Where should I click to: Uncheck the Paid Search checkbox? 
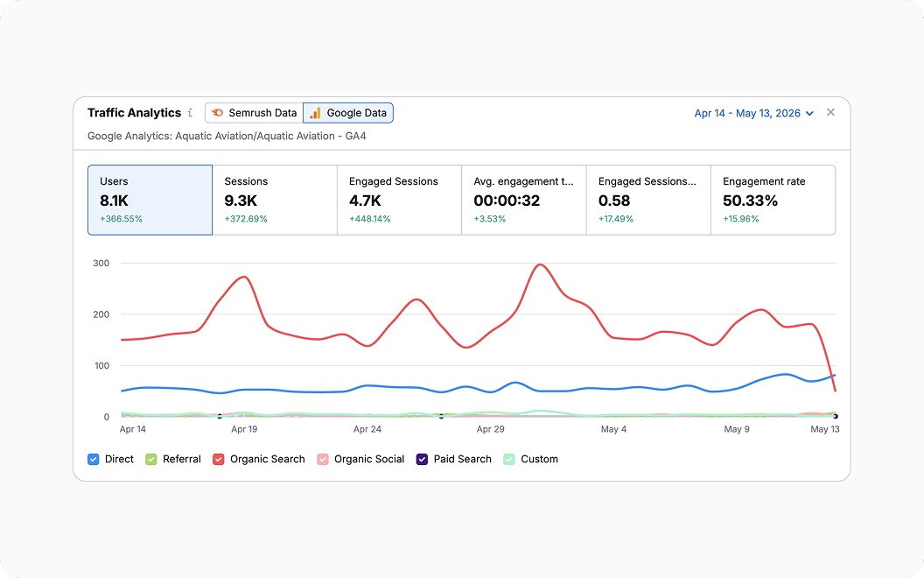[x=422, y=460]
